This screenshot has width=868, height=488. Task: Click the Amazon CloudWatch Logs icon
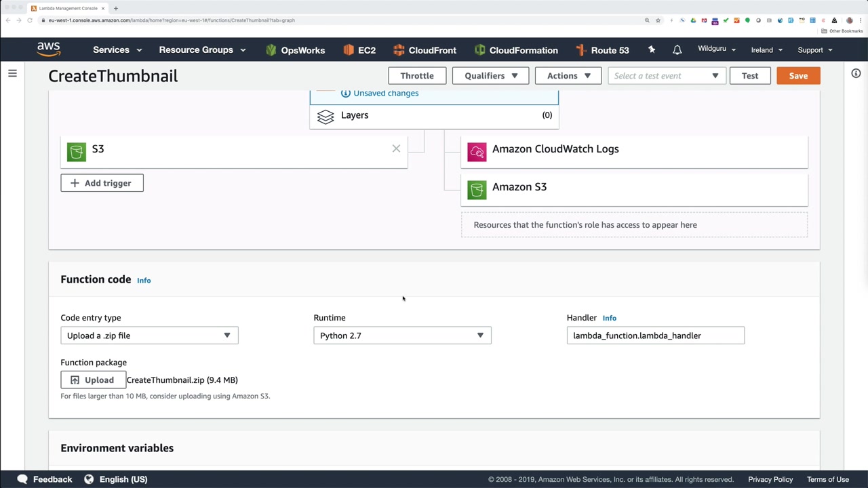[477, 152]
